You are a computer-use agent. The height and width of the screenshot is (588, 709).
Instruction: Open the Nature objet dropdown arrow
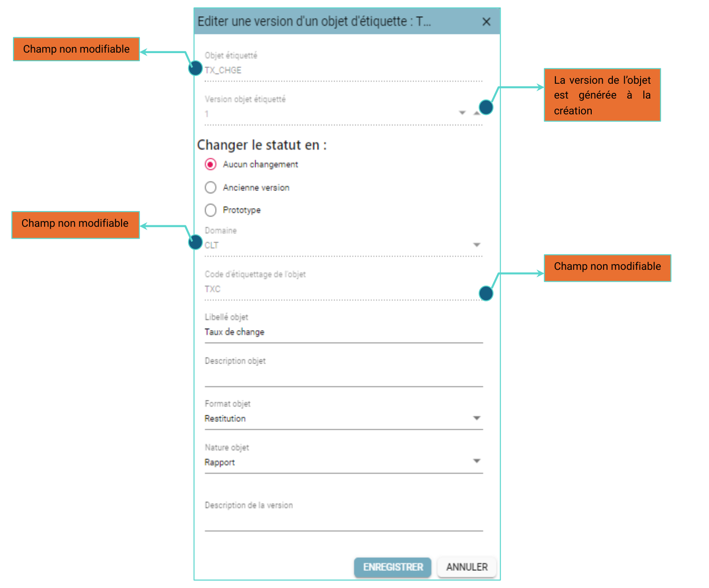pos(476,461)
